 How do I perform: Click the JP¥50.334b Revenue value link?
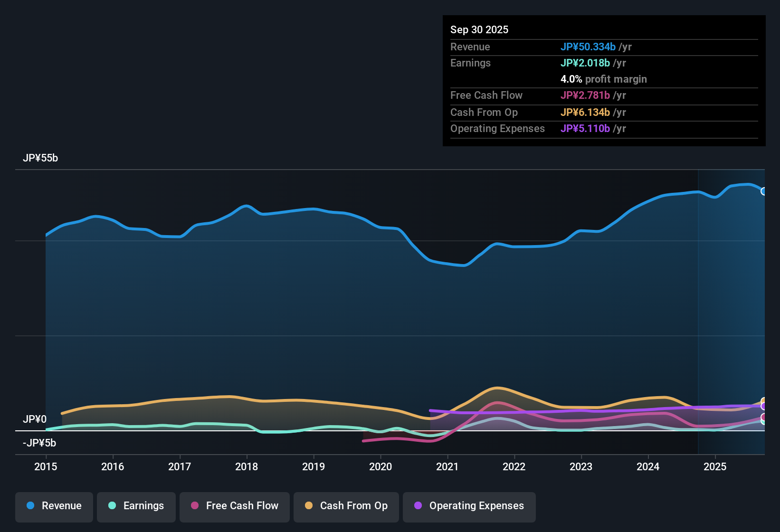[589, 47]
